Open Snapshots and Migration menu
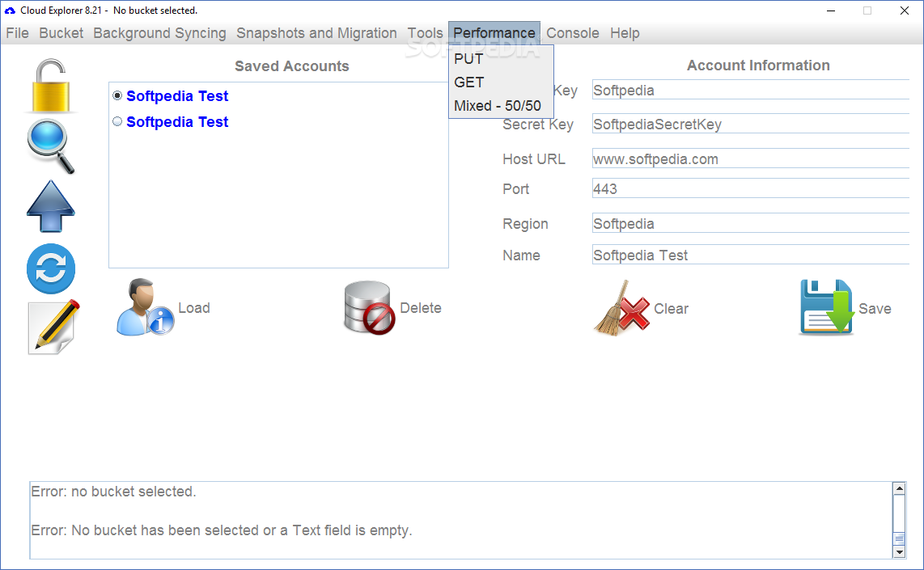The height and width of the screenshot is (570, 924). coord(316,33)
